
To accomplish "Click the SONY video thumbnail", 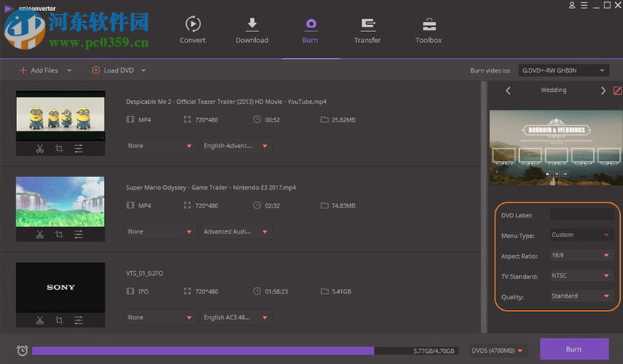I will coord(60,288).
